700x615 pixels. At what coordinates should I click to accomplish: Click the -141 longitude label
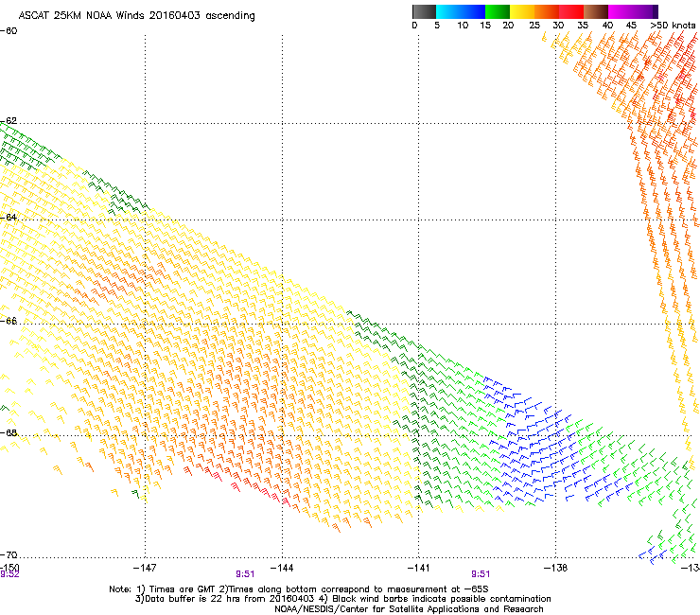pyautogui.click(x=418, y=568)
